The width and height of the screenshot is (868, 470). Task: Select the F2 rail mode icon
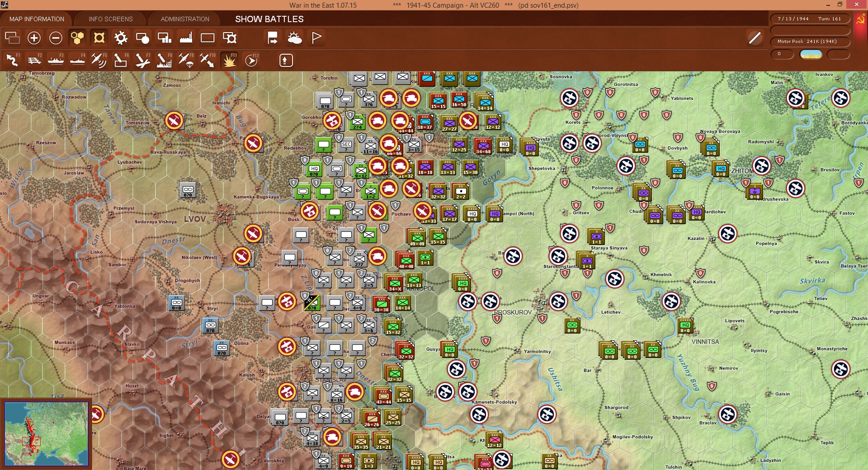(x=34, y=60)
